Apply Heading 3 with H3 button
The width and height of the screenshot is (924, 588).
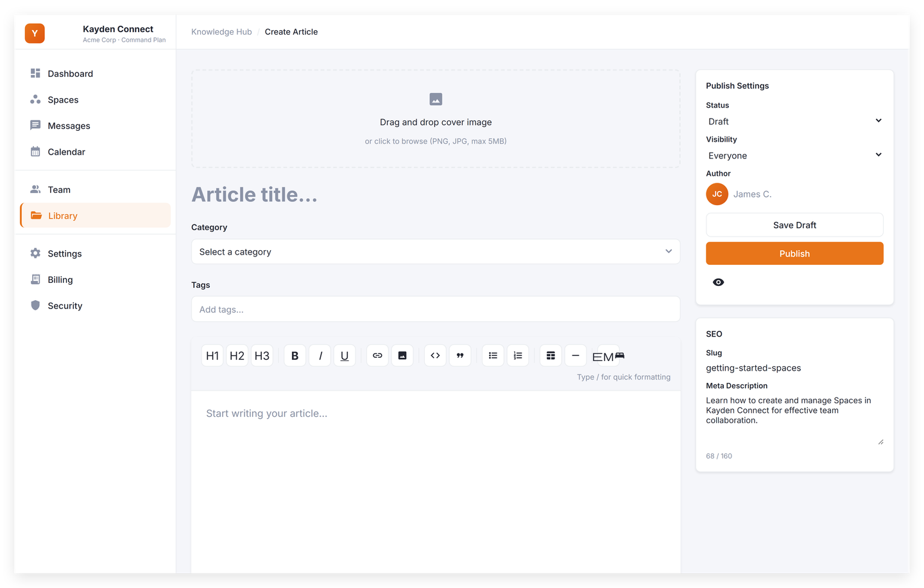(262, 356)
